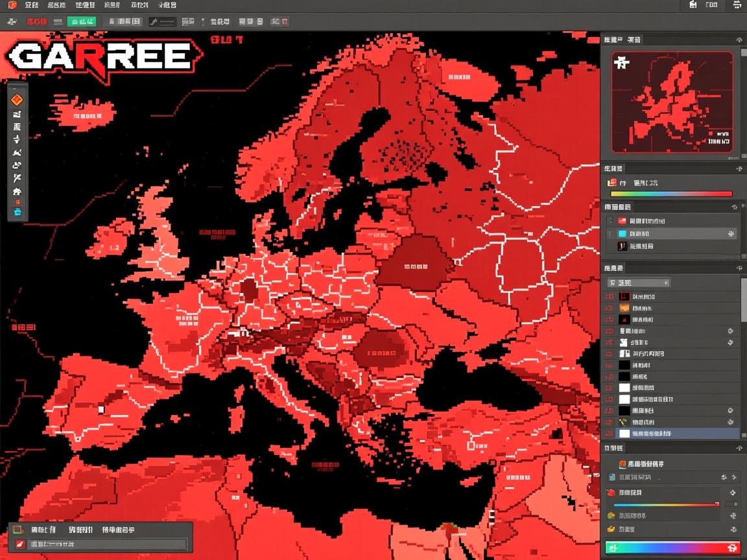Click the red pencil icon in the bottom-left panel
Image resolution: width=747 pixels, height=560 pixels.
click(x=19, y=544)
